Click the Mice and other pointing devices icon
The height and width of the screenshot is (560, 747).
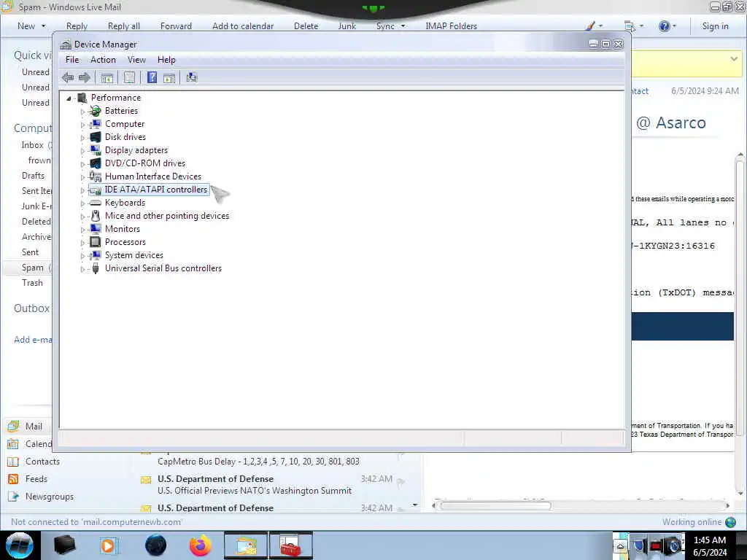coord(96,216)
